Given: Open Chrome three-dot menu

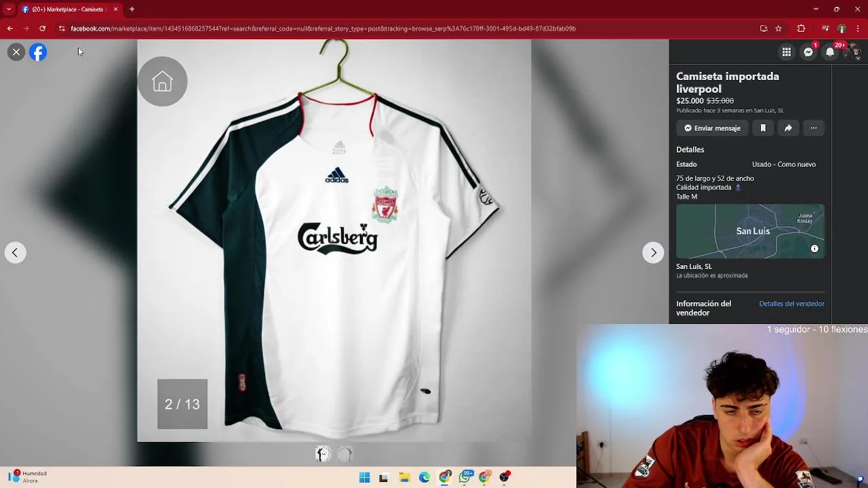Looking at the screenshot, I should (859, 28).
